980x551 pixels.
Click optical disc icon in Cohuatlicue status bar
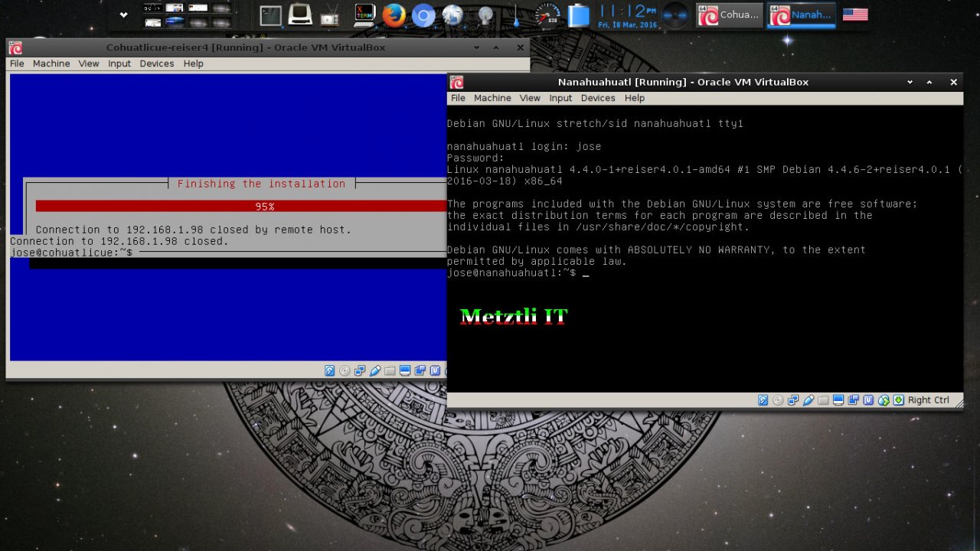click(x=345, y=370)
